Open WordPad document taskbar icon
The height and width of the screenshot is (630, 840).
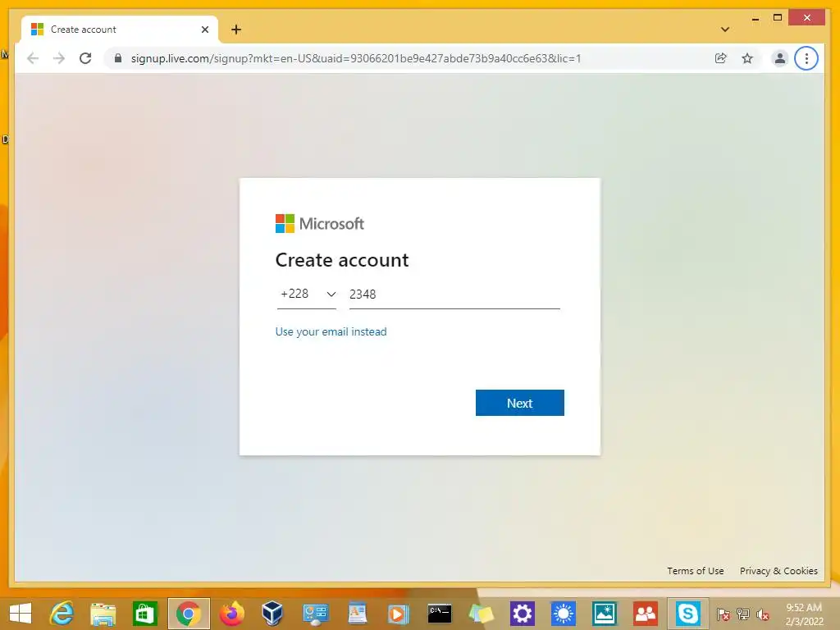357,614
